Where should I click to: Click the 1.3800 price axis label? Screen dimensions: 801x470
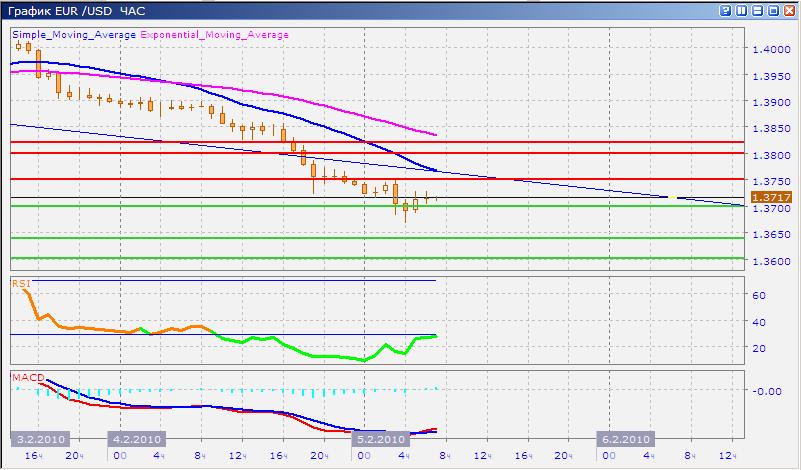[x=771, y=155]
